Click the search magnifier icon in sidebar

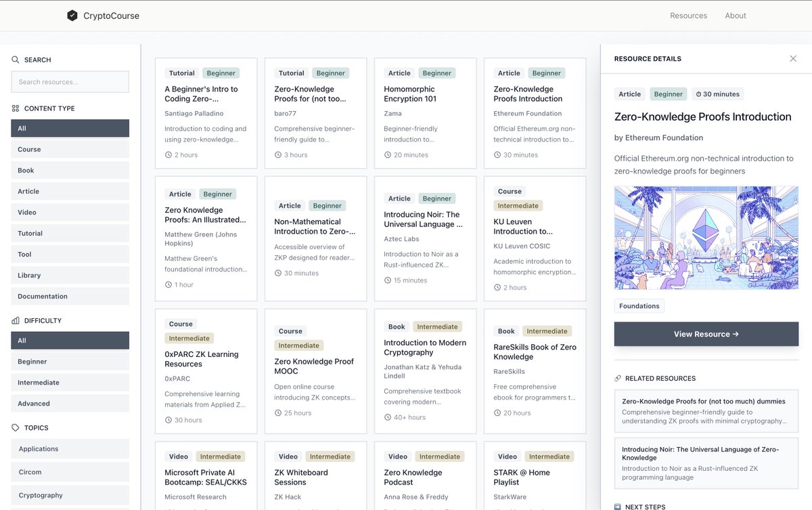[x=16, y=60]
